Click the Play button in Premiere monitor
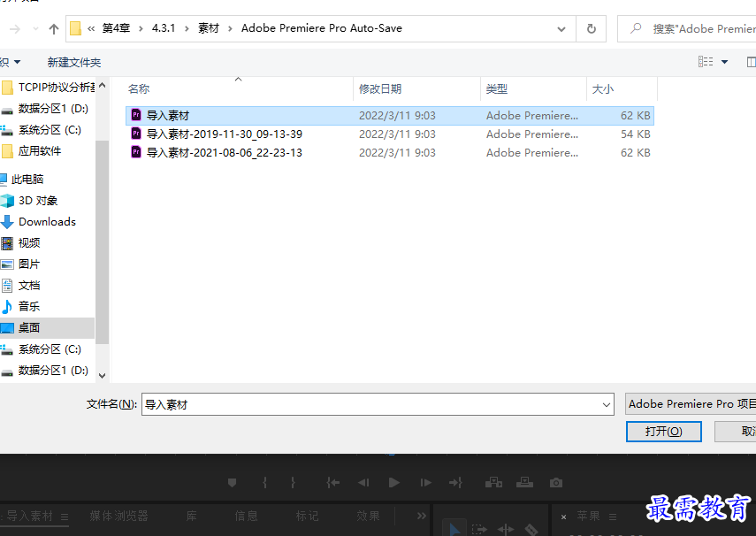Screen dimensions: 756x536 [x=393, y=482]
